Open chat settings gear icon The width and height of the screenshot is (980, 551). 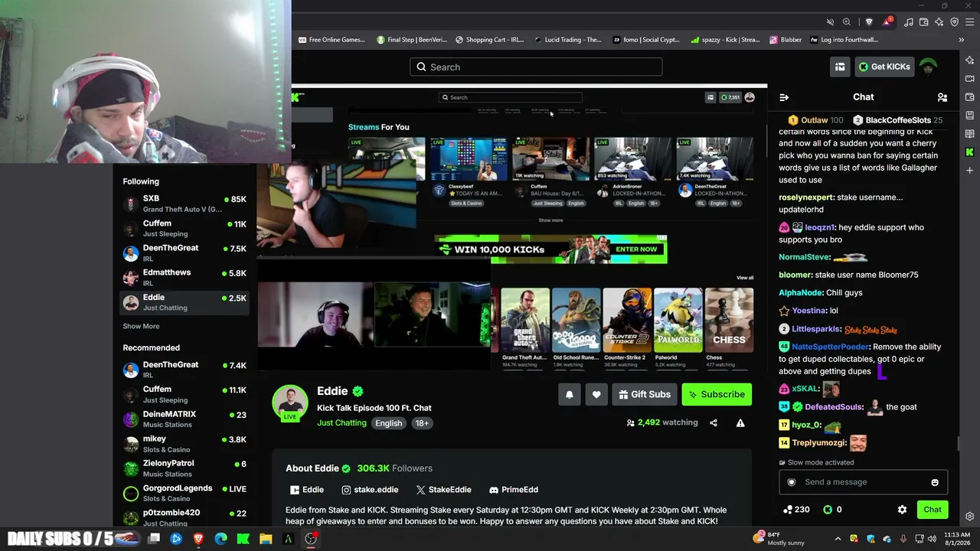point(902,510)
